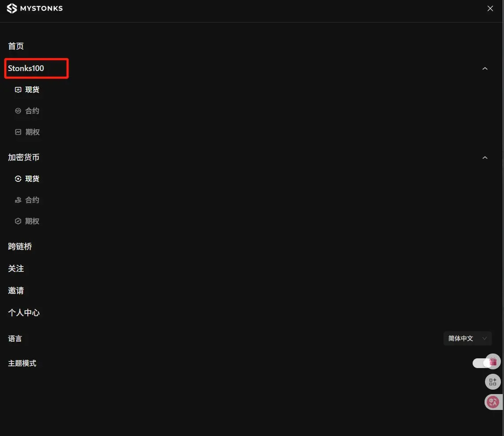
Task: Select the 加密货币 menu heading
Action: coord(23,157)
